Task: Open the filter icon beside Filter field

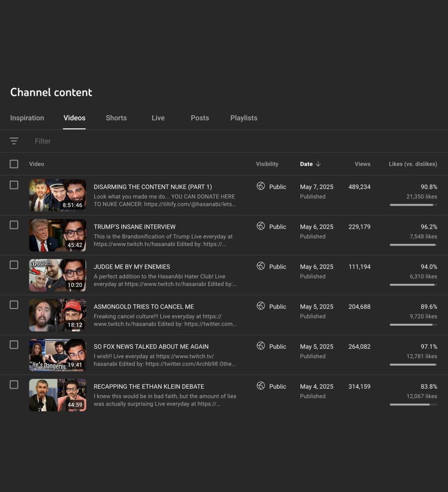Action: [14, 141]
